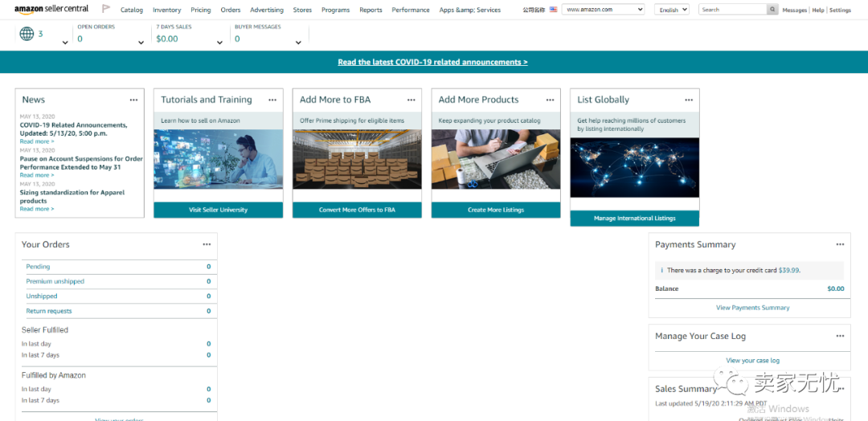Open the Apps & Services menu
Viewport: 868px width, 421px height.
[470, 10]
